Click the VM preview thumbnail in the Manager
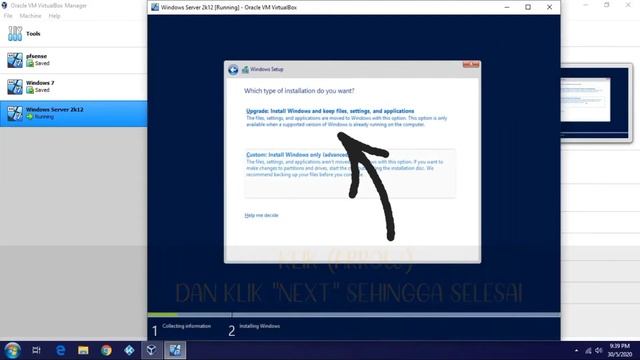Screen dimensions: 640x360 [x=595, y=102]
